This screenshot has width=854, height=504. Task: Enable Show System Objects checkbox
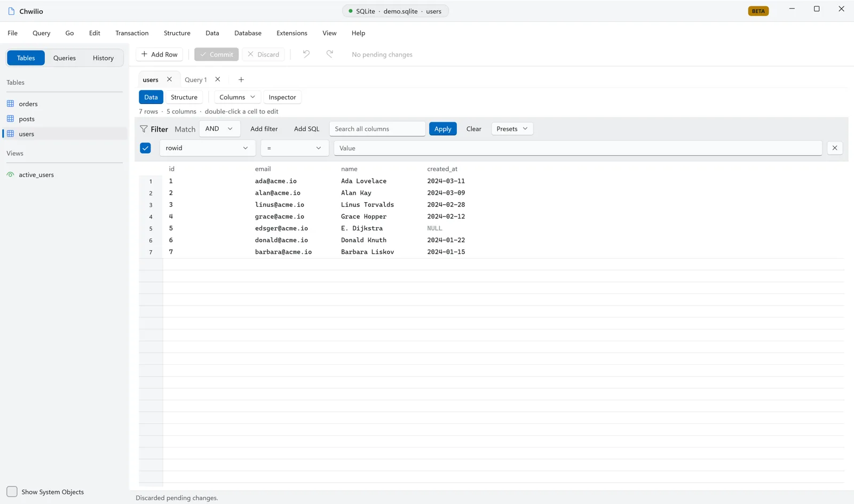pyautogui.click(x=12, y=492)
